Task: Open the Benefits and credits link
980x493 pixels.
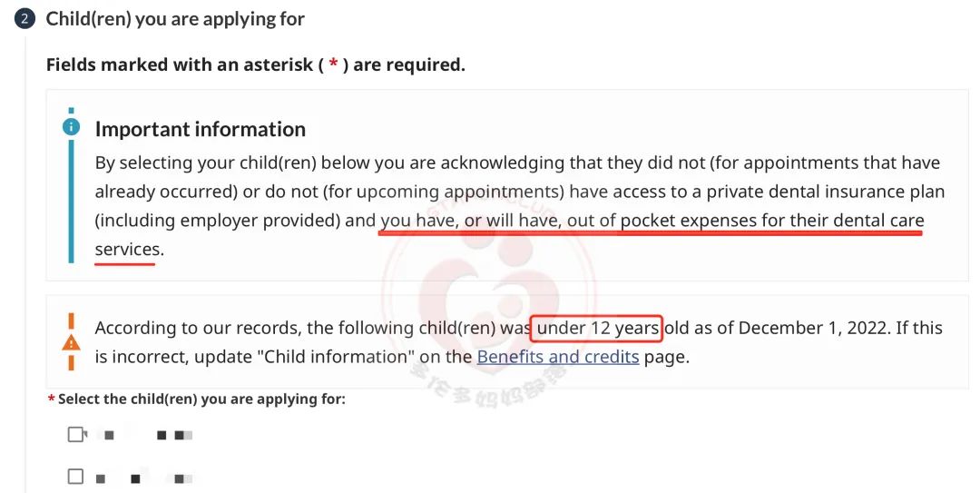Action: tap(557, 357)
